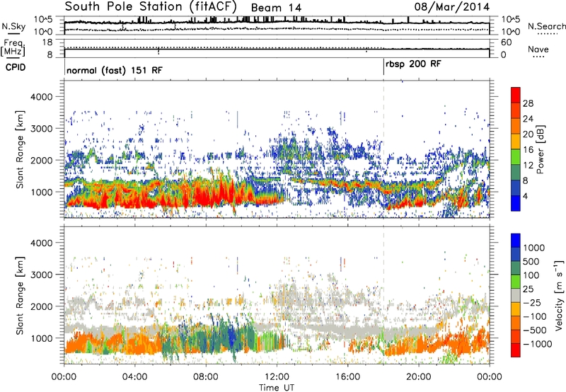This screenshot has width=566, height=392.
Task: Pick the gray segment of the Velocity color bar
Action: pos(516,295)
